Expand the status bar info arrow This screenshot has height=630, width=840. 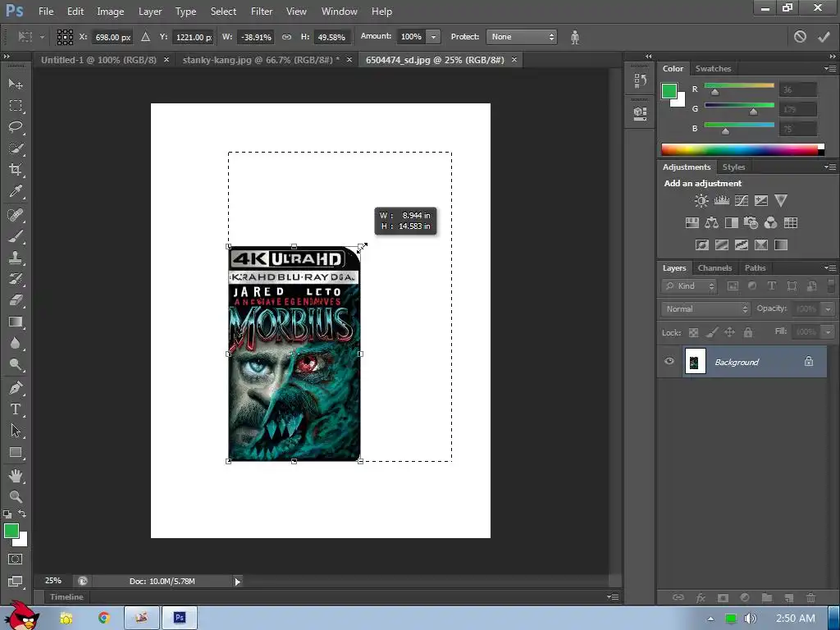click(x=237, y=582)
